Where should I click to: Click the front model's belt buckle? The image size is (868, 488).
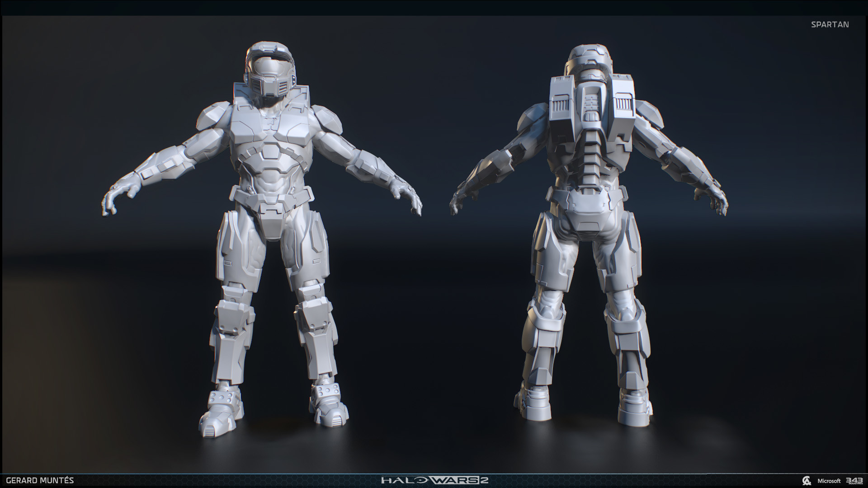coord(272,209)
